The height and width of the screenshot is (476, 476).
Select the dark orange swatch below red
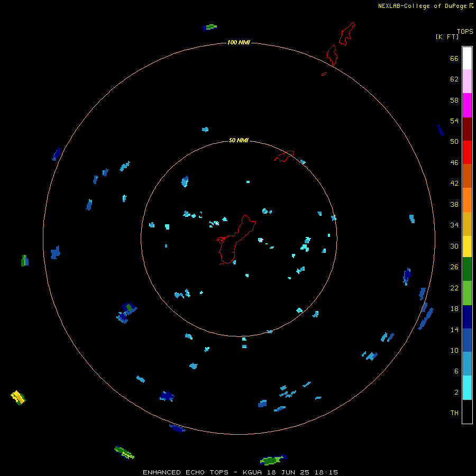[x=467, y=176]
